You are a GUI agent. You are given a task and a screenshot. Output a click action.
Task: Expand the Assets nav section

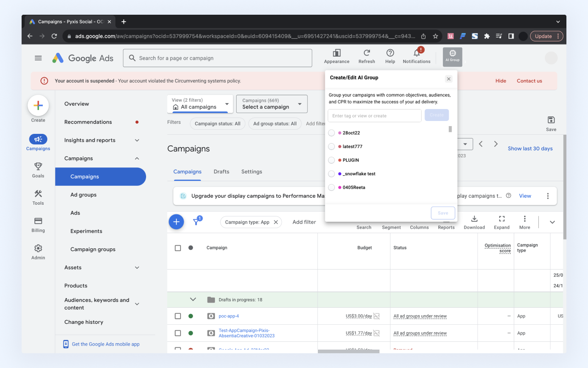tap(137, 268)
